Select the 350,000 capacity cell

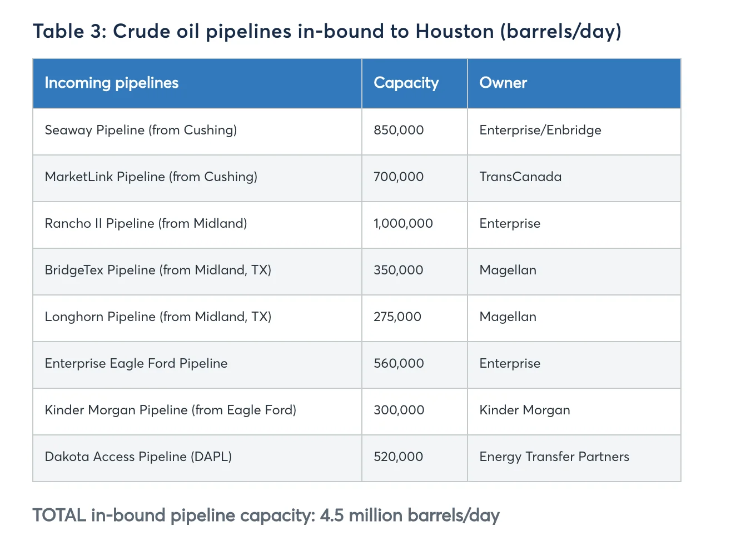tap(399, 271)
